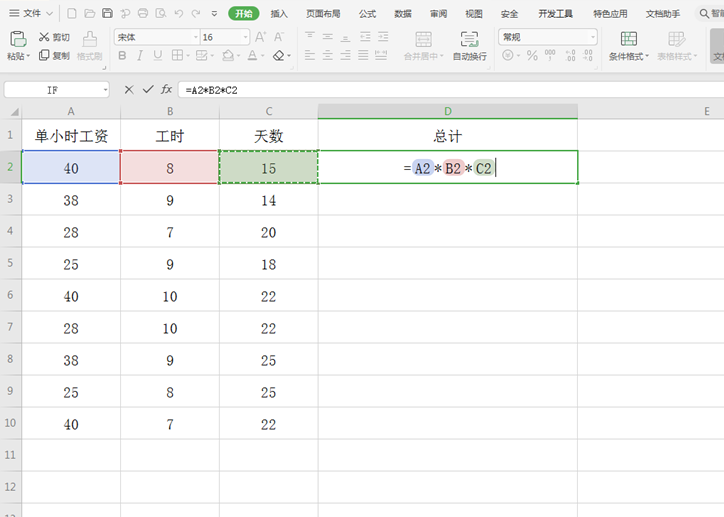724x517 pixels.
Task: Toggle Italic formatting
Action: (x=140, y=56)
